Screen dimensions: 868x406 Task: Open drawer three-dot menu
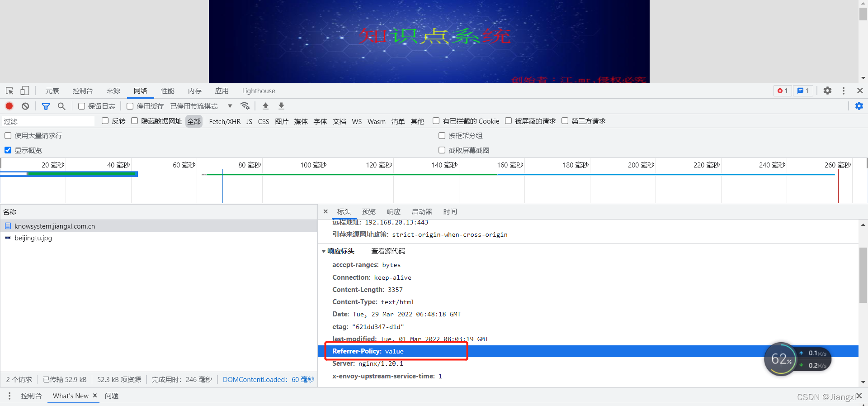[x=9, y=396]
